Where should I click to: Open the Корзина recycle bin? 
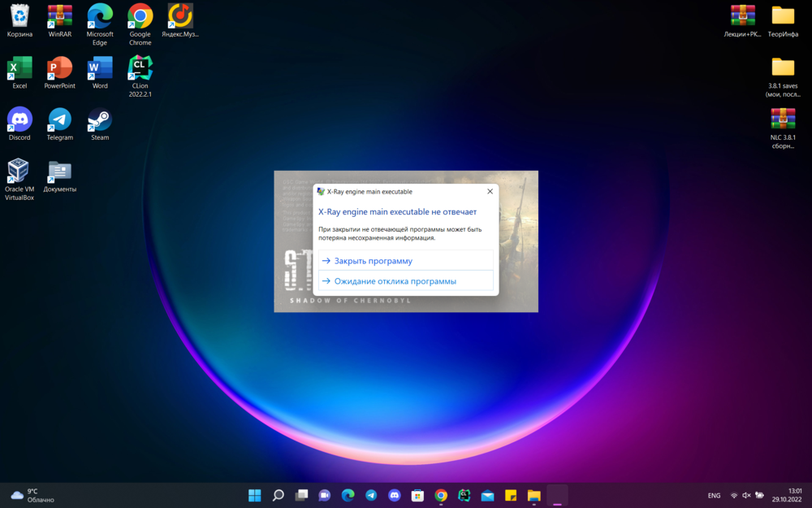[19, 18]
